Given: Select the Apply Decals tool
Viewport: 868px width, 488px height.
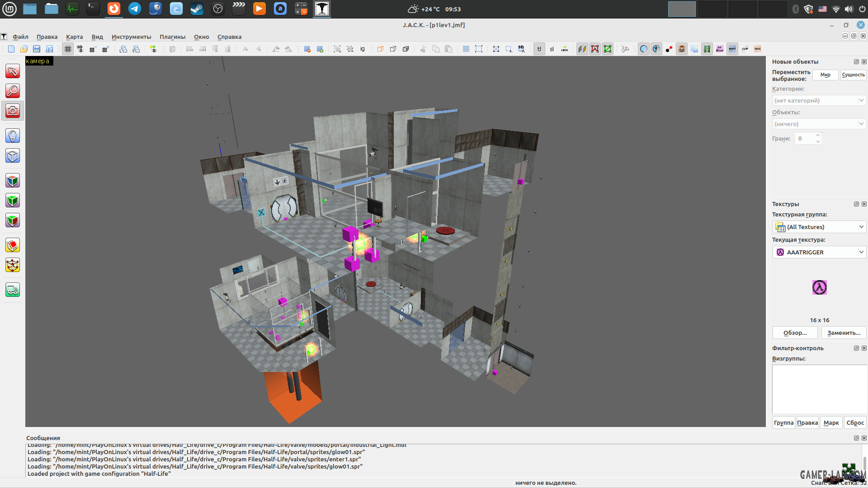Looking at the screenshot, I should point(13,220).
